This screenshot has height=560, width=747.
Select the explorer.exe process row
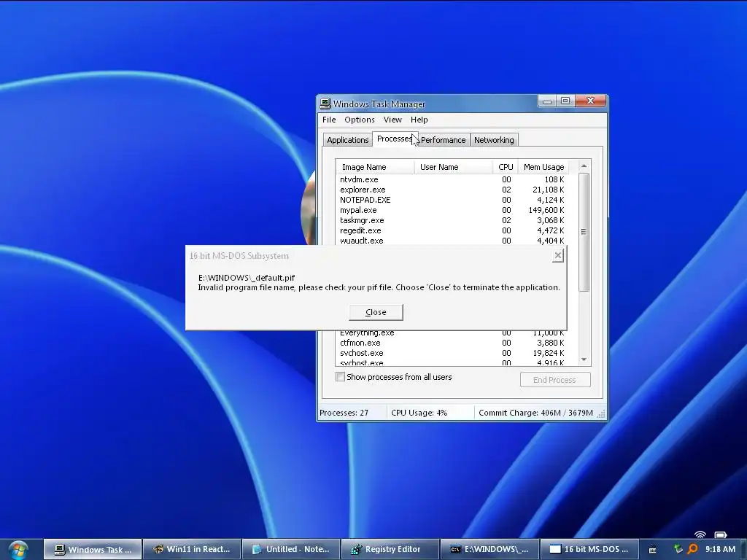452,190
